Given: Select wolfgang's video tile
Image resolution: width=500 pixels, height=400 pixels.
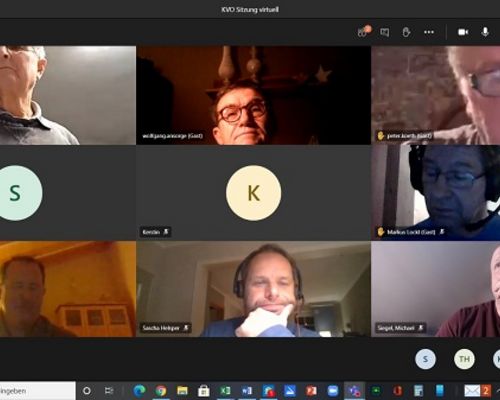Looking at the screenshot, I should pyautogui.click(x=253, y=95).
